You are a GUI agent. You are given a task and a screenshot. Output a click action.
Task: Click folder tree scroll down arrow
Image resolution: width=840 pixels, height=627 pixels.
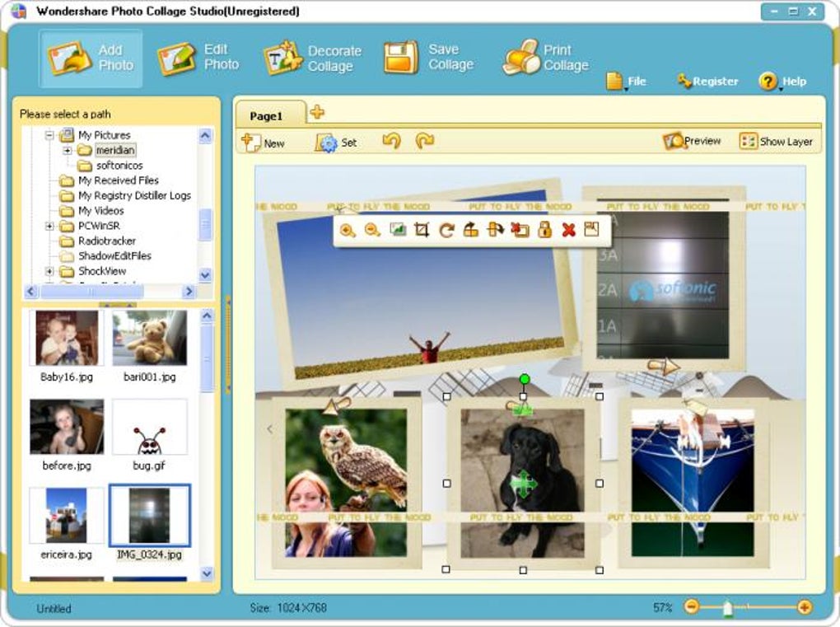[205, 275]
